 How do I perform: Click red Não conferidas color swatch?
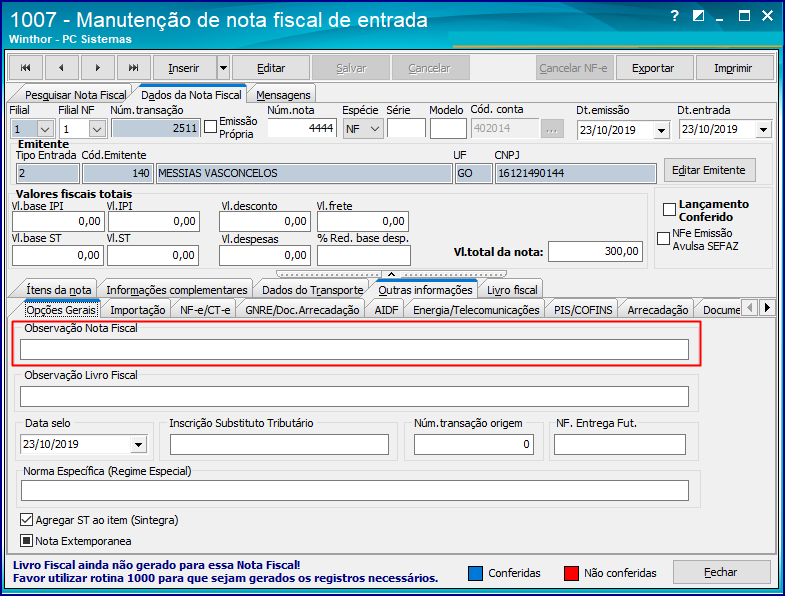tap(571, 573)
